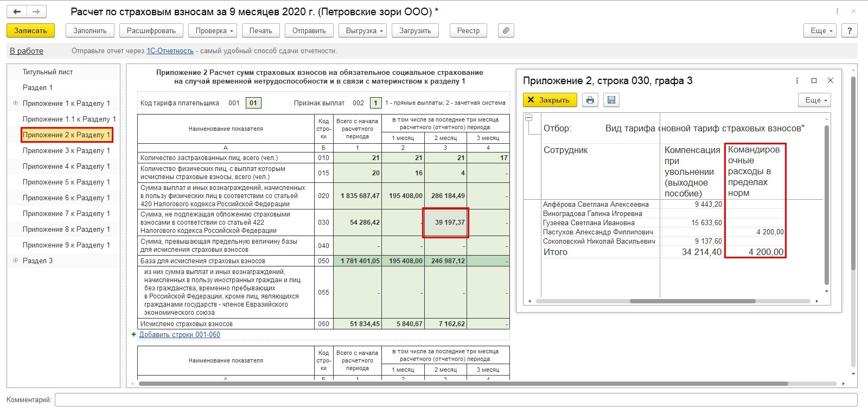The image size is (868, 413).
Task: Click the Печать button
Action: pyautogui.click(x=261, y=31)
